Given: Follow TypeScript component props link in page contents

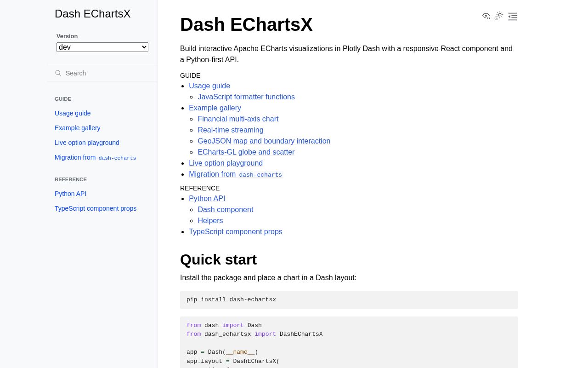Looking at the screenshot, I should point(236,232).
